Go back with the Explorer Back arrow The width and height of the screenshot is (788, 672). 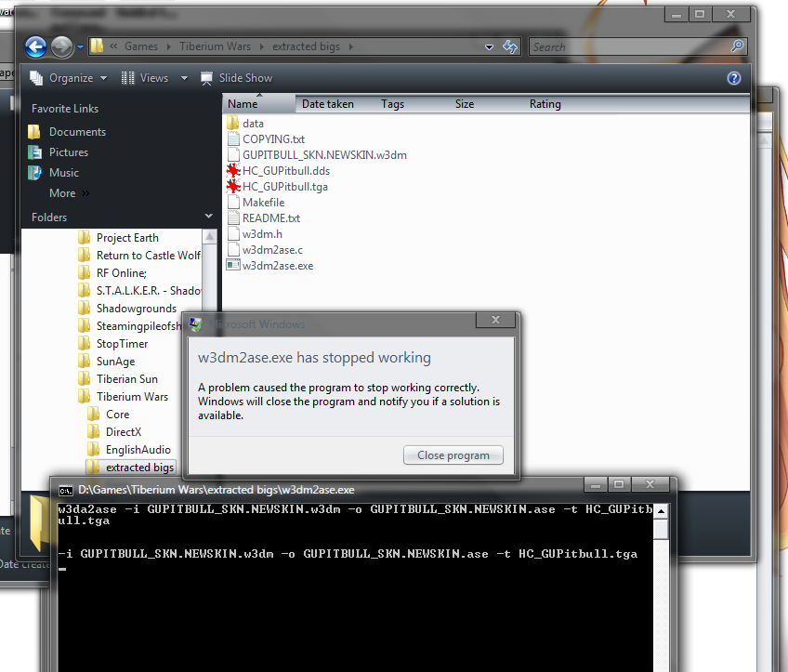35,47
